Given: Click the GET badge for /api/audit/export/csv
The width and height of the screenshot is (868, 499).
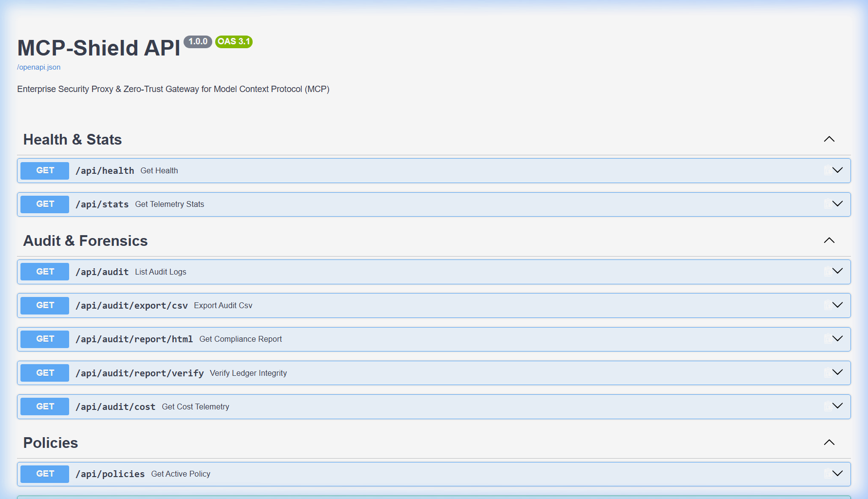Looking at the screenshot, I should click(45, 305).
